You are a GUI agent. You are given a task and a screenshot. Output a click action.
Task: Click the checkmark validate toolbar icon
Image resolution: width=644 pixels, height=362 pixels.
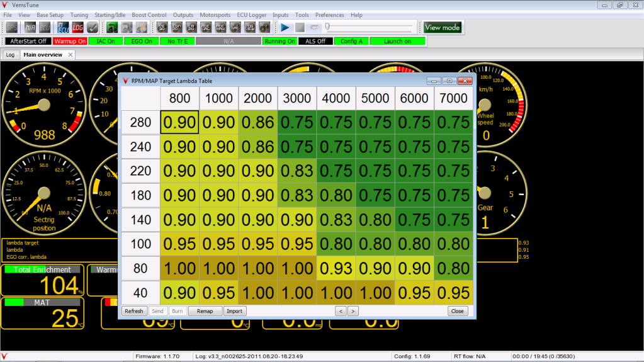click(93, 27)
